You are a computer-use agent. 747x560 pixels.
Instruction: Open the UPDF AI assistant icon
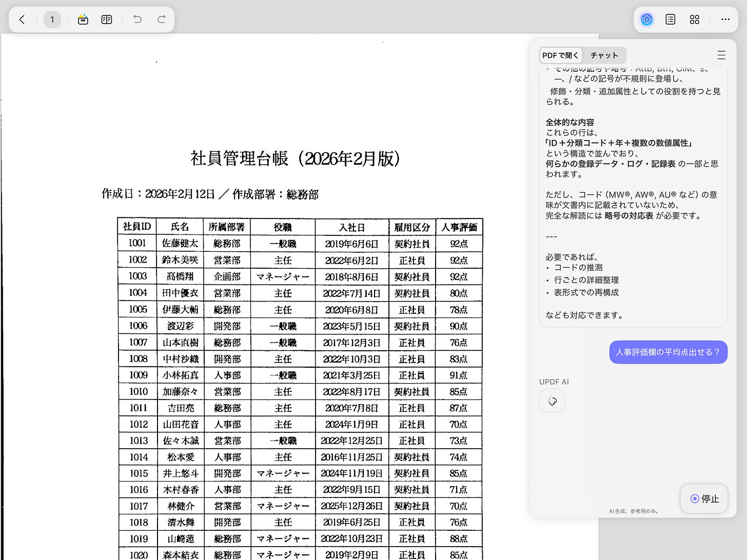pyautogui.click(x=646, y=19)
